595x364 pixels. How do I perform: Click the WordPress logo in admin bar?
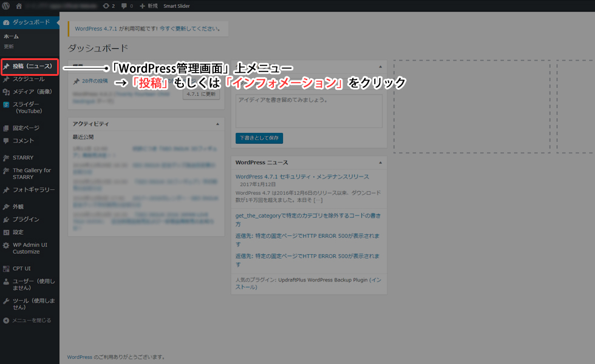6,5
